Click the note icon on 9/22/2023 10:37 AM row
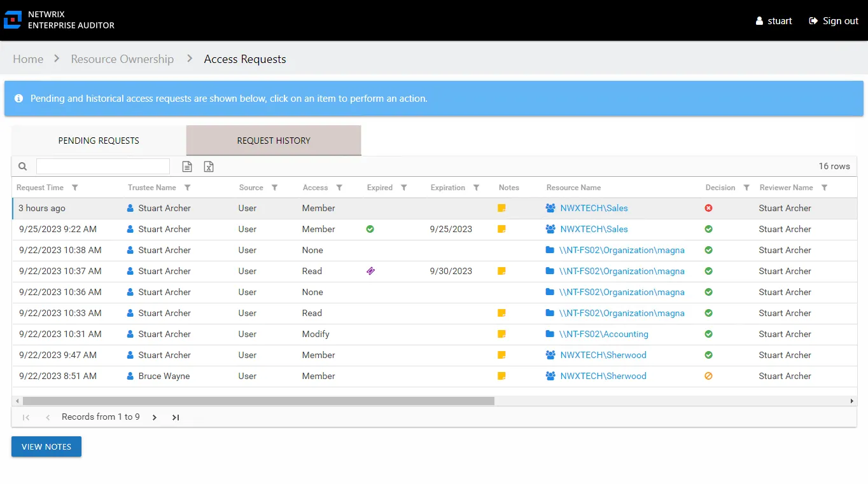 tap(501, 271)
